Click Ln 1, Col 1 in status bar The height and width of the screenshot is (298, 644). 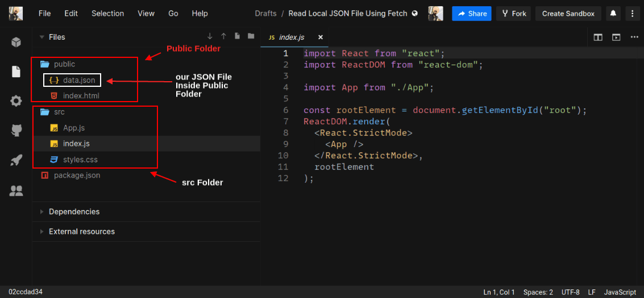[x=499, y=292]
